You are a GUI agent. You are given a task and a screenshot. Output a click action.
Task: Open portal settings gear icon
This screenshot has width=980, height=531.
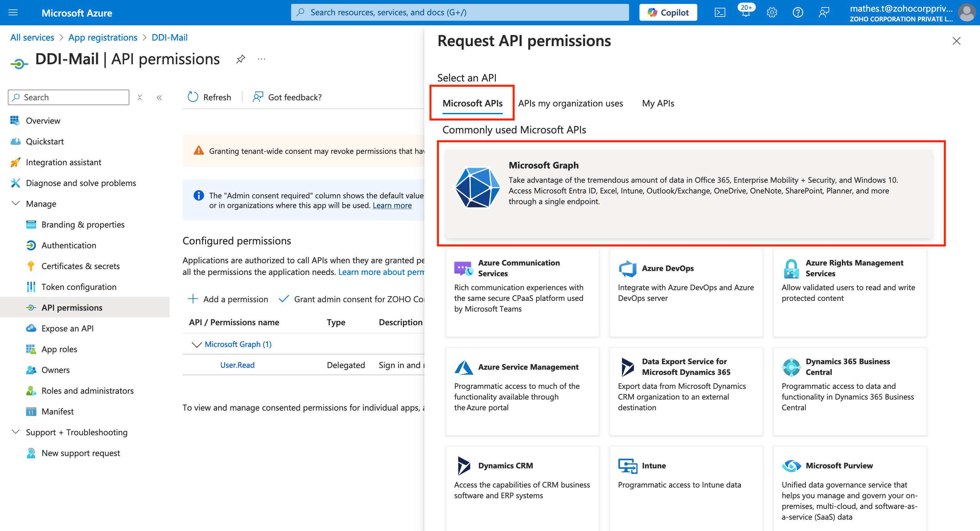771,13
